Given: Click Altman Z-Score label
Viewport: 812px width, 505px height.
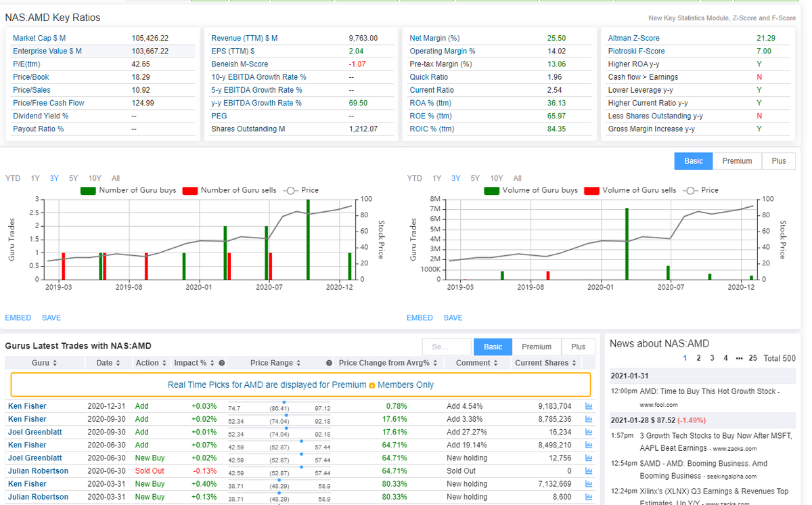Looking at the screenshot, I should coord(633,38).
